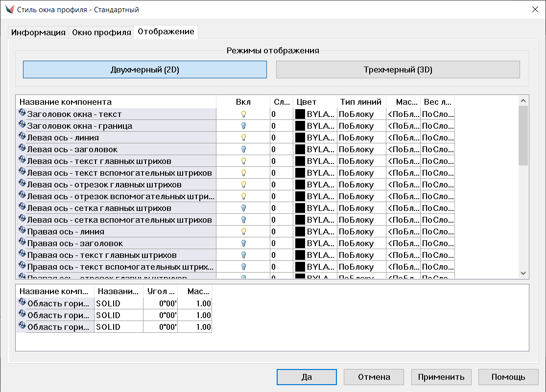Click the icon beside Левая ось - сетка главных штрихов
This screenshot has height=392, width=546.
[x=22, y=208]
